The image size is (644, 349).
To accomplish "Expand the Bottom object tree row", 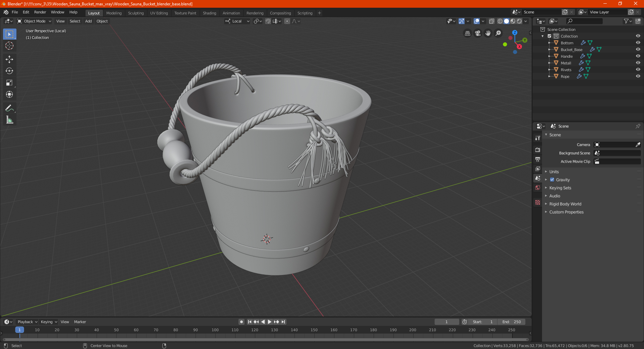I will pos(549,43).
